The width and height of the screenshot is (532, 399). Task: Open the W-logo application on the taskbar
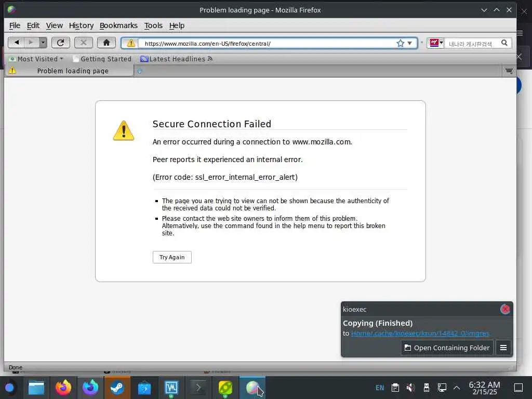click(171, 388)
